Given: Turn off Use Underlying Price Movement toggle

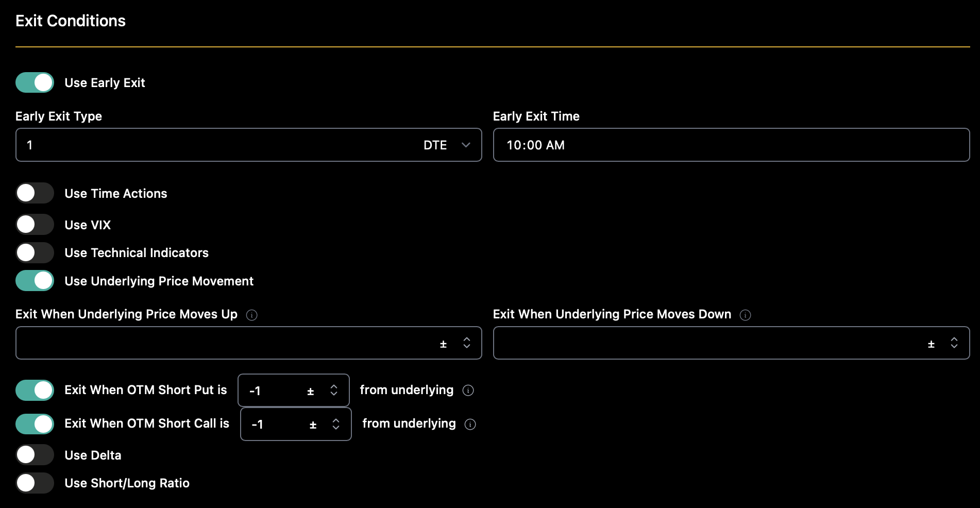Looking at the screenshot, I should pyautogui.click(x=35, y=281).
